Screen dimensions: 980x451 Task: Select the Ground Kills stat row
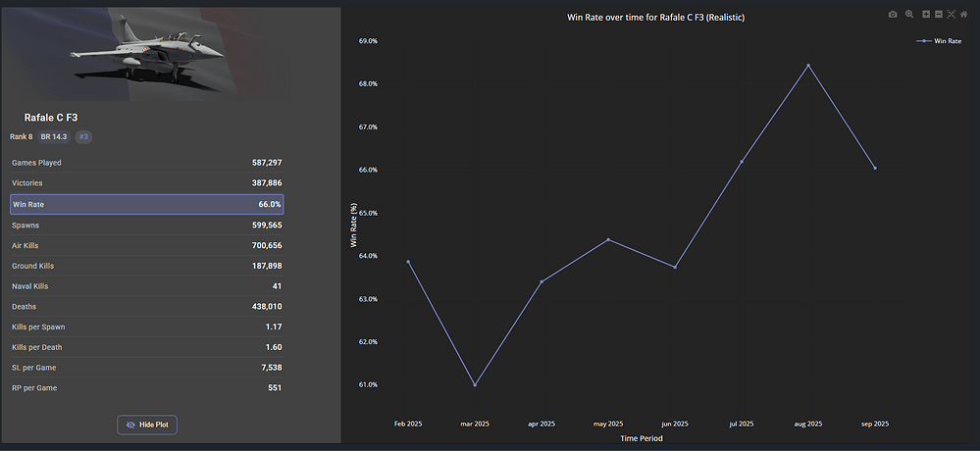[x=147, y=266]
